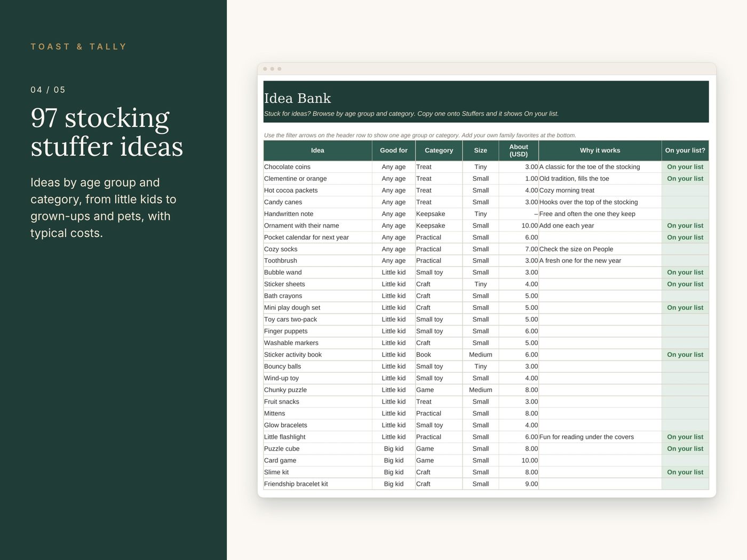This screenshot has height=560, width=747.
Task: Select the Puzzle cube cell
Action: click(317, 449)
